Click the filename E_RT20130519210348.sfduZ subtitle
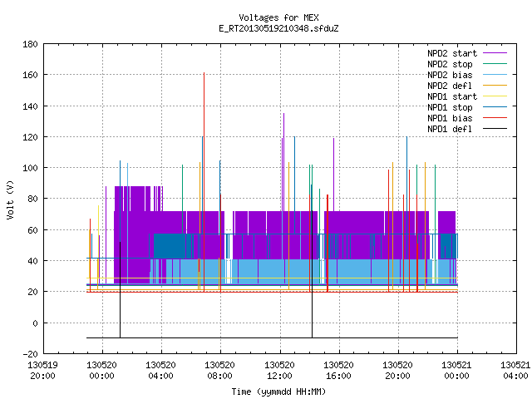Screen dimensions: 532x399 click(x=278, y=28)
